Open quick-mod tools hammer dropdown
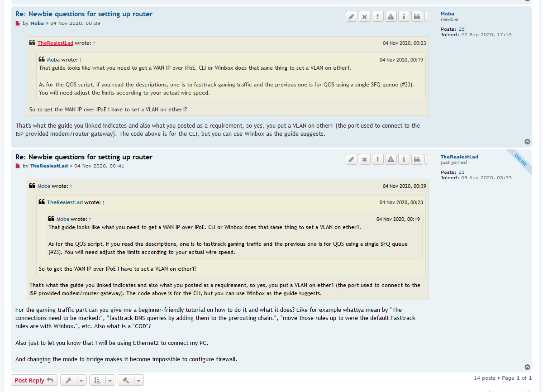 (131, 380)
